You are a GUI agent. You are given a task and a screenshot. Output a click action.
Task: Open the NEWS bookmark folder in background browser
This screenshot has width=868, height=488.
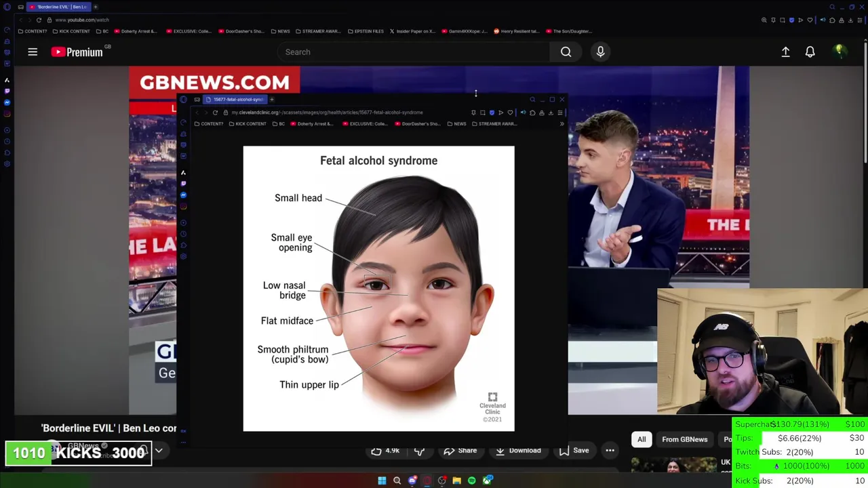click(281, 31)
